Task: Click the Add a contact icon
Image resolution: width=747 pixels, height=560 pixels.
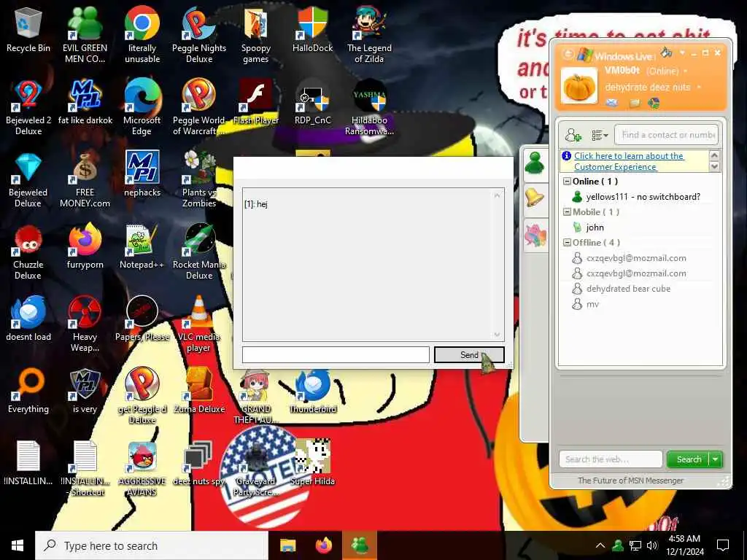Action: 573,135
